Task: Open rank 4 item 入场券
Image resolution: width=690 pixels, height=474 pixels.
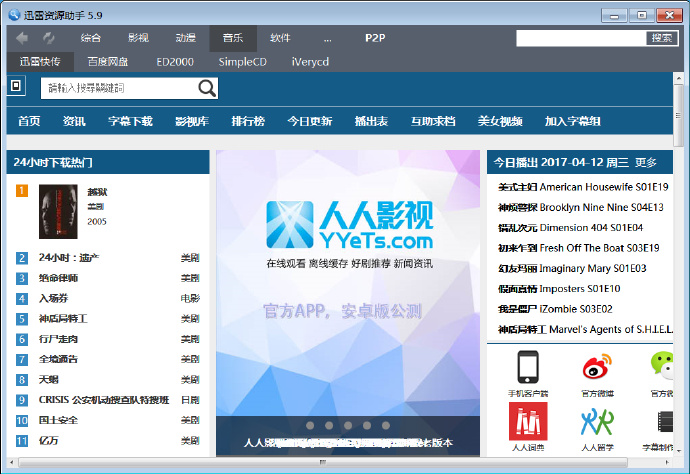Action: pos(53,298)
